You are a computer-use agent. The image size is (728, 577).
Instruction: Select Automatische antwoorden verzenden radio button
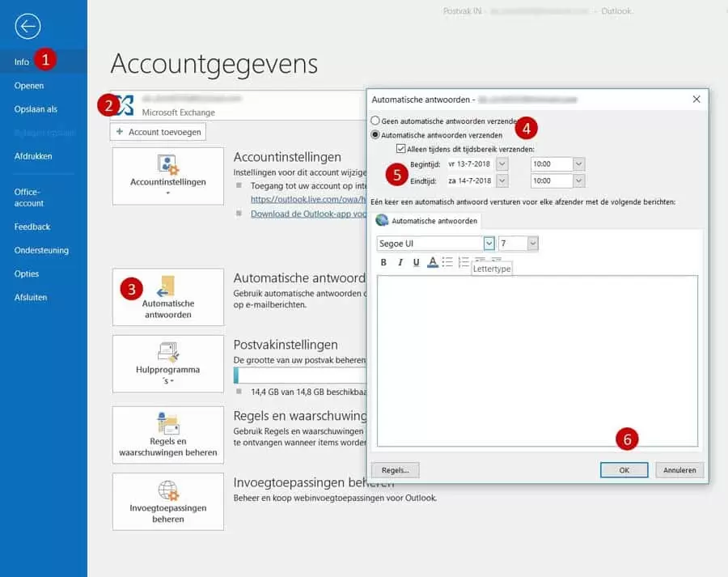pyautogui.click(x=375, y=135)
